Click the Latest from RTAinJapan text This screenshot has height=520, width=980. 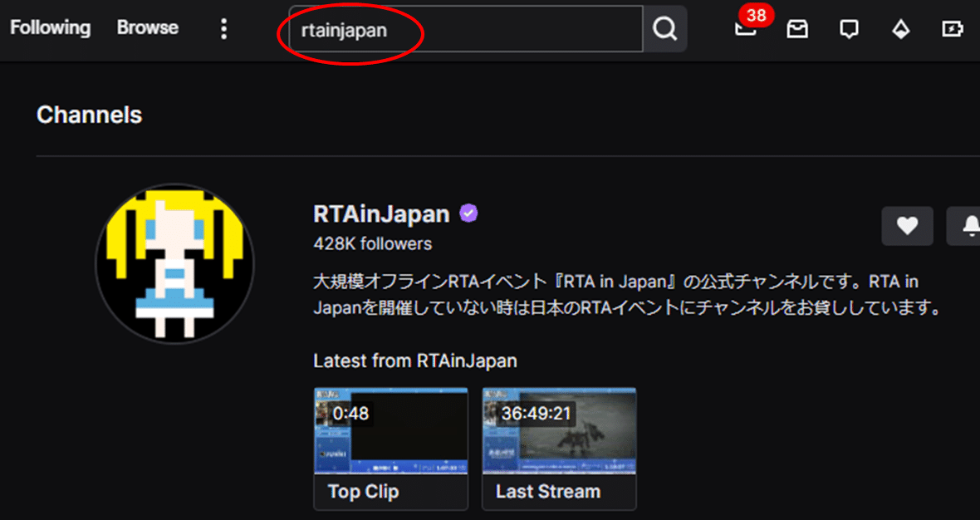click(415, 361)
